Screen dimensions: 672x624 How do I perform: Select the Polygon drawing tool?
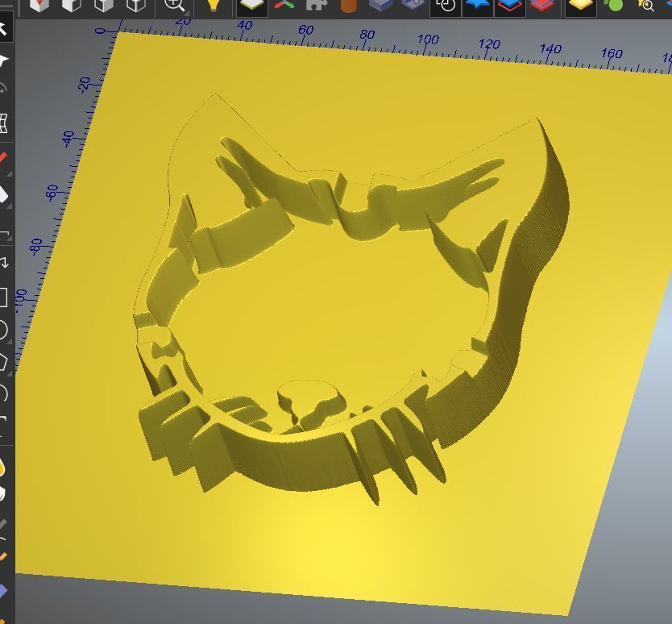pos(3,361)
